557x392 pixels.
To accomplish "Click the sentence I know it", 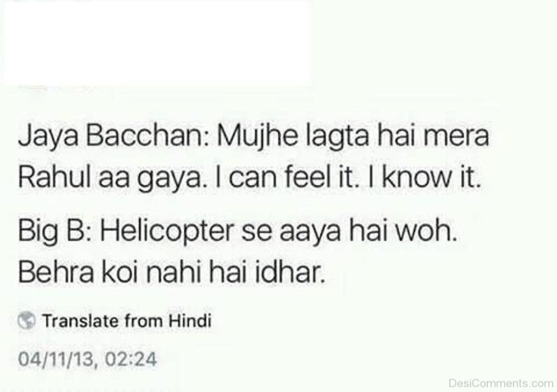I will (424, 177).
